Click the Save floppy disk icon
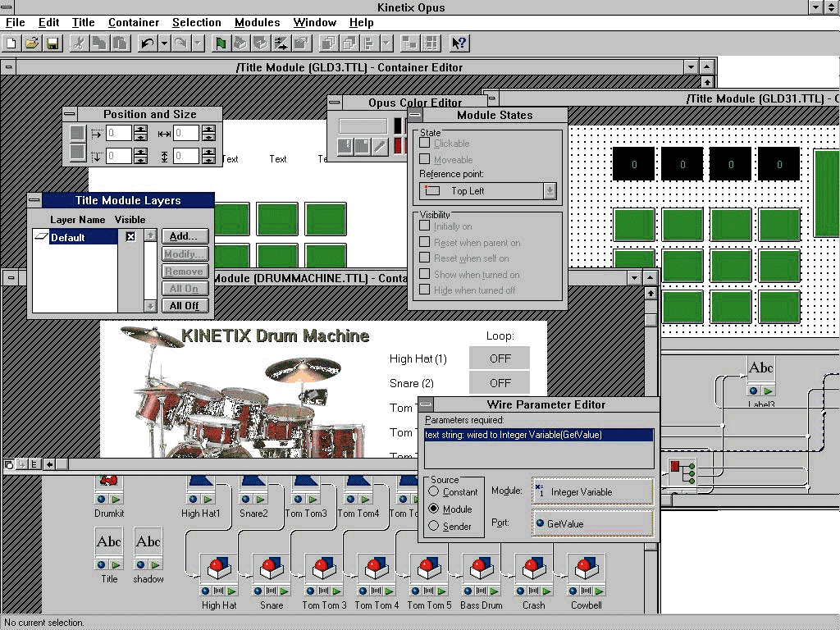Viewport: 840px width, 630px height. [52, 43]
